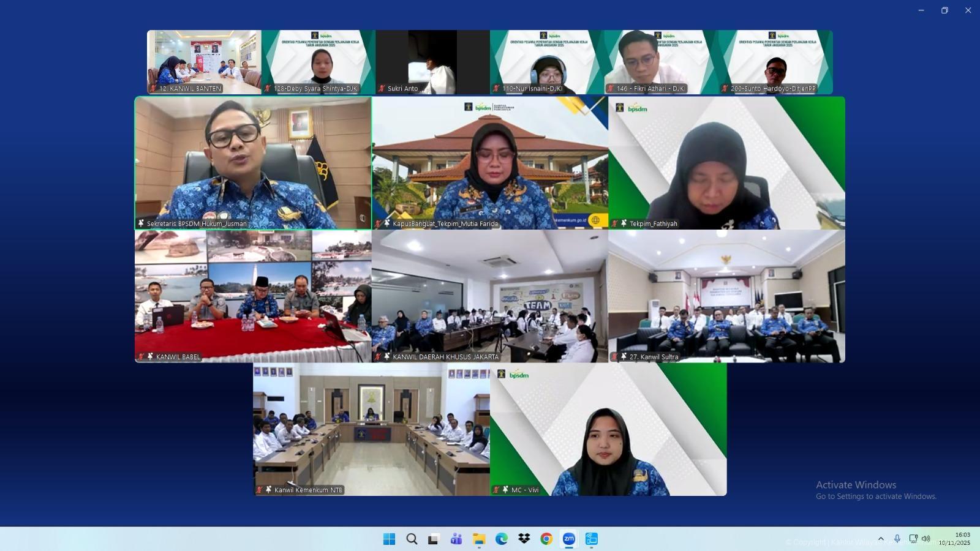
Task: Click the microphone tray icon
Action: tap(897, 539)
